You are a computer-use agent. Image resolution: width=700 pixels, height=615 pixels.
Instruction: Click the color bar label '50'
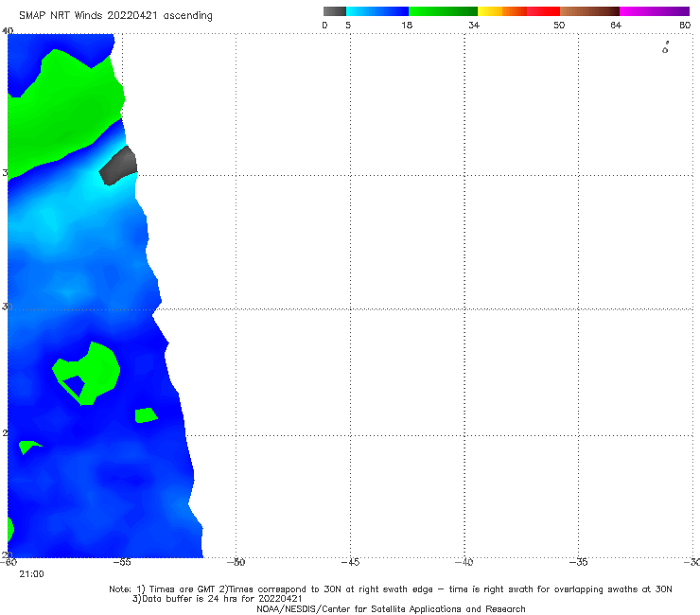point(559,25)
